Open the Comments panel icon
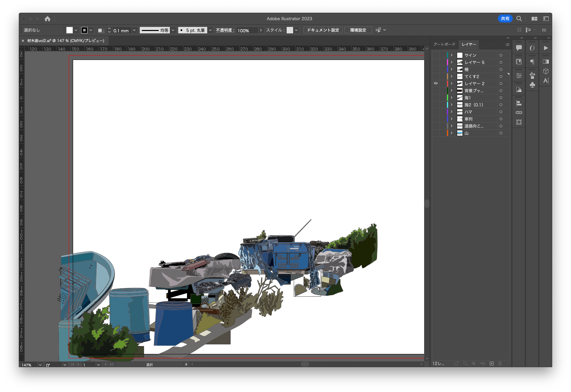 [519, 48]
